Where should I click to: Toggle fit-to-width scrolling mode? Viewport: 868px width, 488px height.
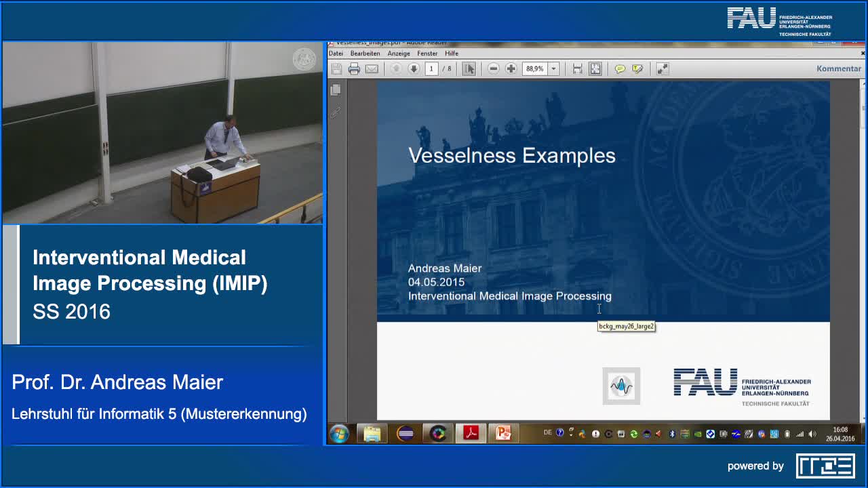point(577,68)
